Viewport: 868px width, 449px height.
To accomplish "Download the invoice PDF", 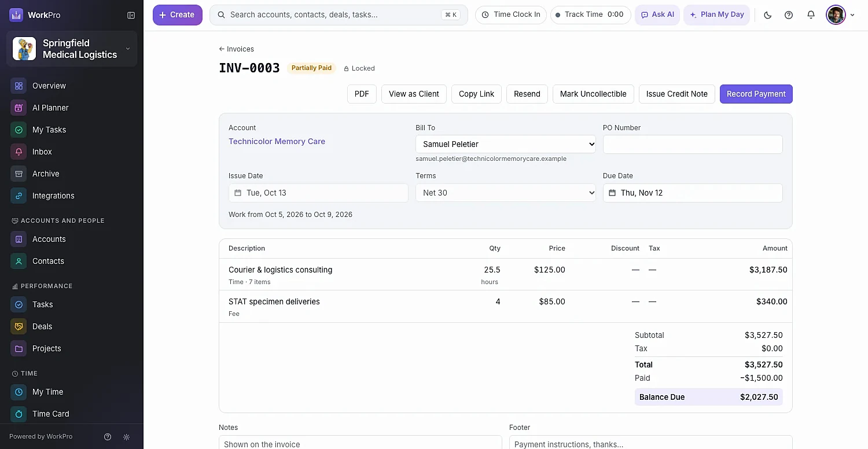I will pos(362,94).
